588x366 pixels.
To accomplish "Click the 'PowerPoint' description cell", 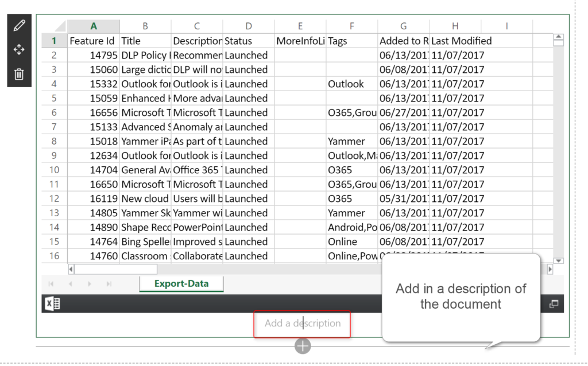I will click(x=197, y=227).
